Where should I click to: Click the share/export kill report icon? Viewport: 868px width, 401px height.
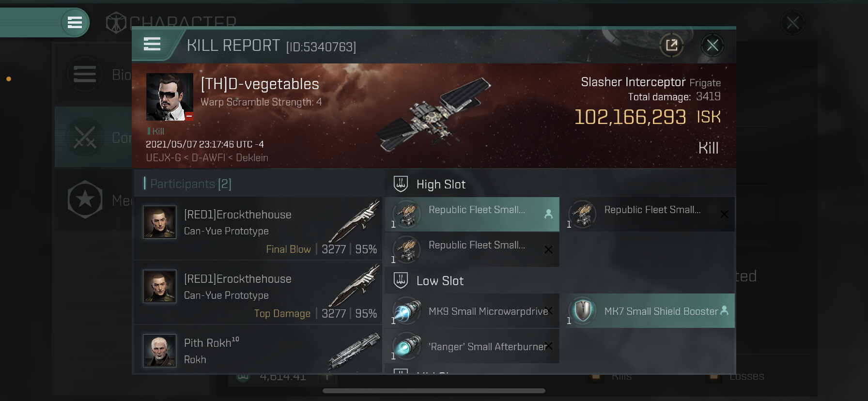tap(672, 46)
